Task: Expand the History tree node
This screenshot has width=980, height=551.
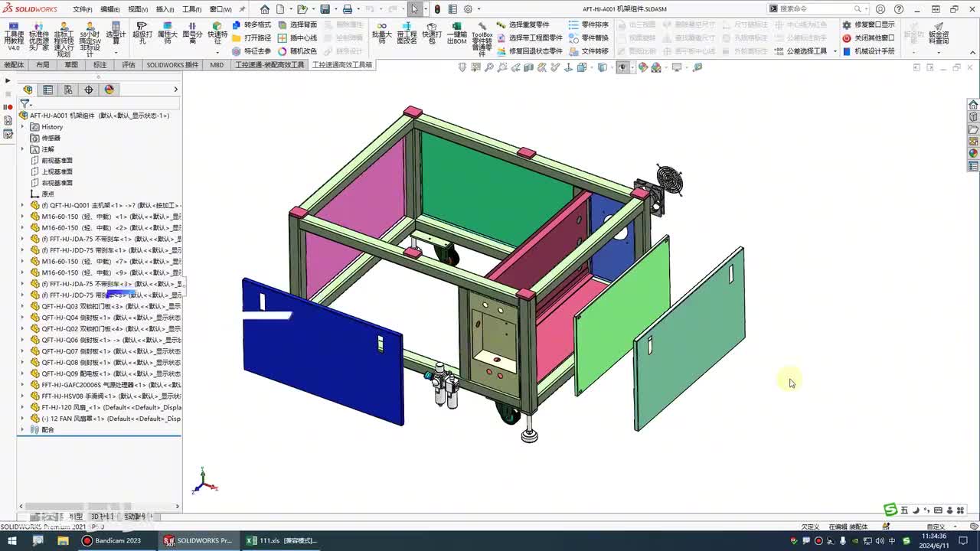Action: click(x=22, y=127)
